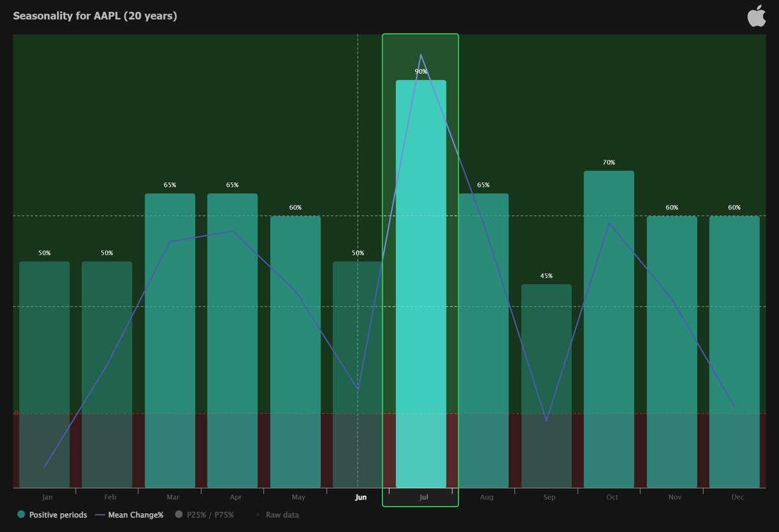The width and height of the screenshot is (779, 532).
Task: Select the Sep bar showing 45%
Action: tap(547, 385)
